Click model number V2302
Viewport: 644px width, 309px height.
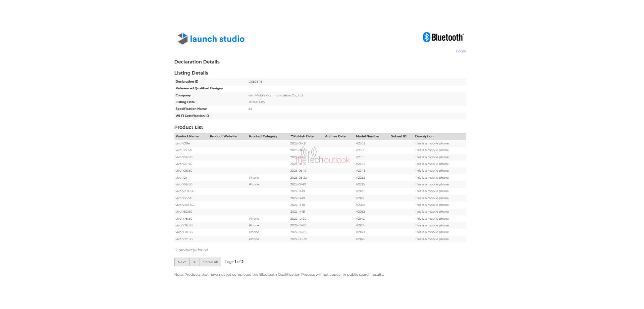[360, 164]
